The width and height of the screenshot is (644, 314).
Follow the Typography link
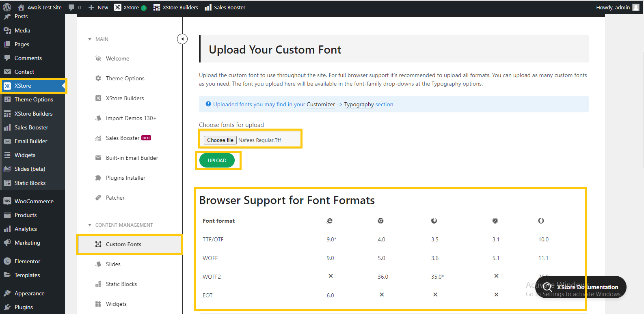(x=359, y=104)
